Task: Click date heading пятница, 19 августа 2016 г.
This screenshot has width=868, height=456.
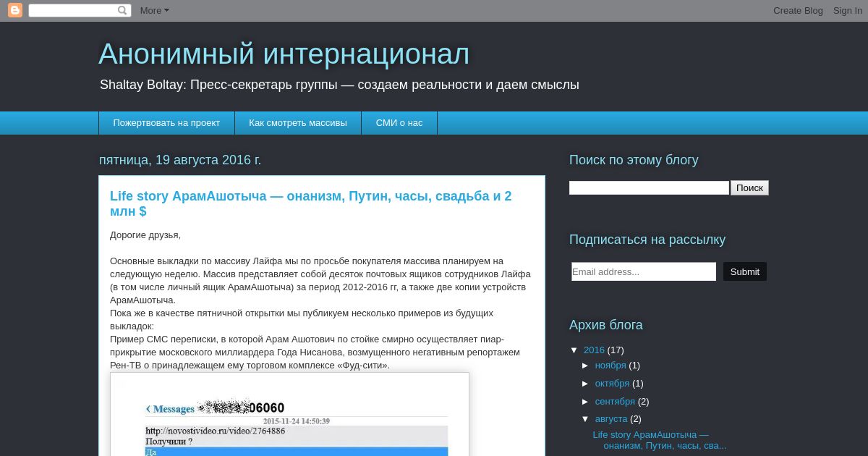Action: (180, 160)
